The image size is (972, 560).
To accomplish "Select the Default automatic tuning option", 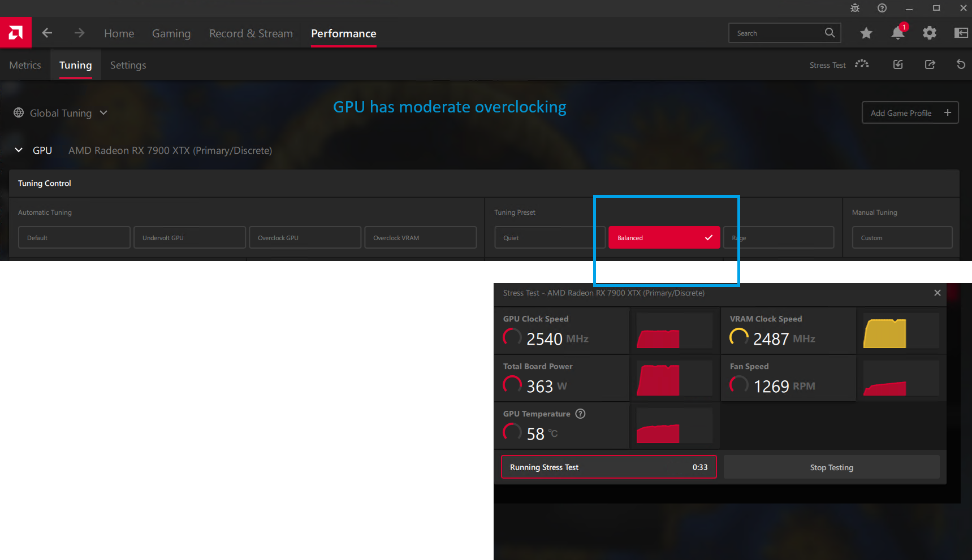I will click(74, 237).
